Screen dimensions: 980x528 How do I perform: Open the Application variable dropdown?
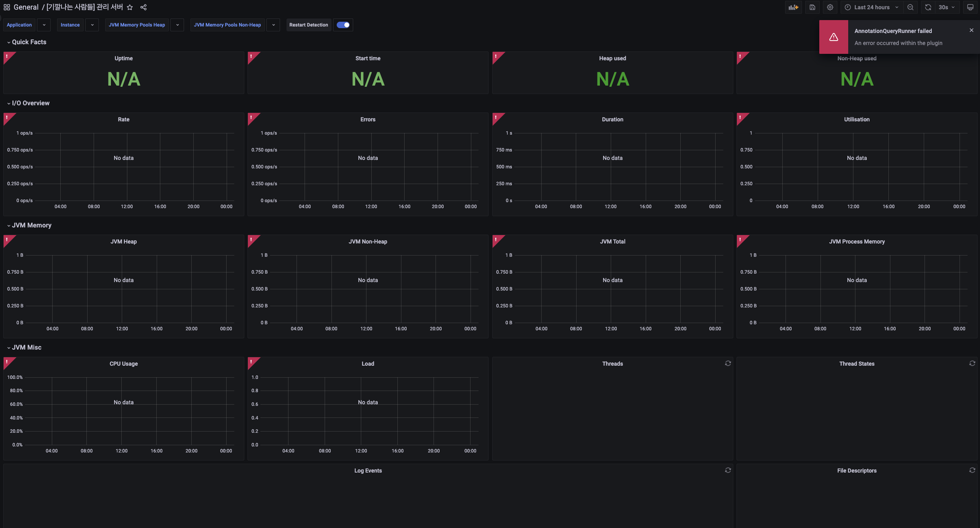pyautogui.click(x=44, y=25)
